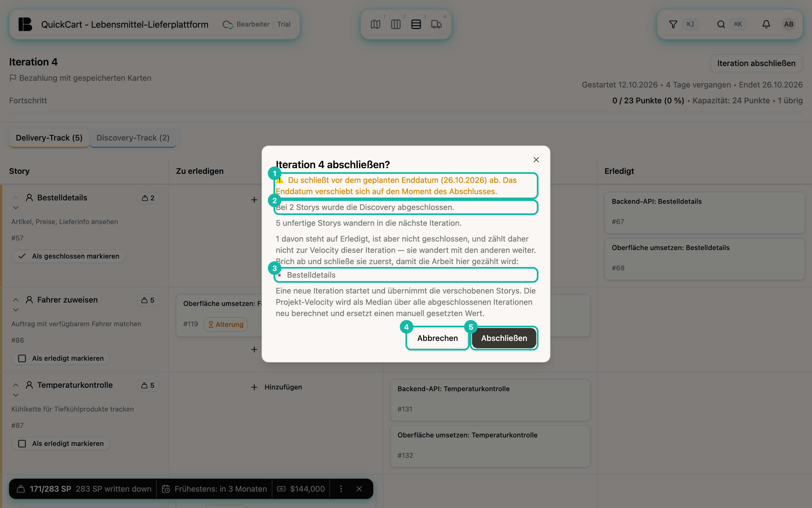812x508 pixels.
Task: Switch to the Delivery-Track (5) tab
Action: 49,138
